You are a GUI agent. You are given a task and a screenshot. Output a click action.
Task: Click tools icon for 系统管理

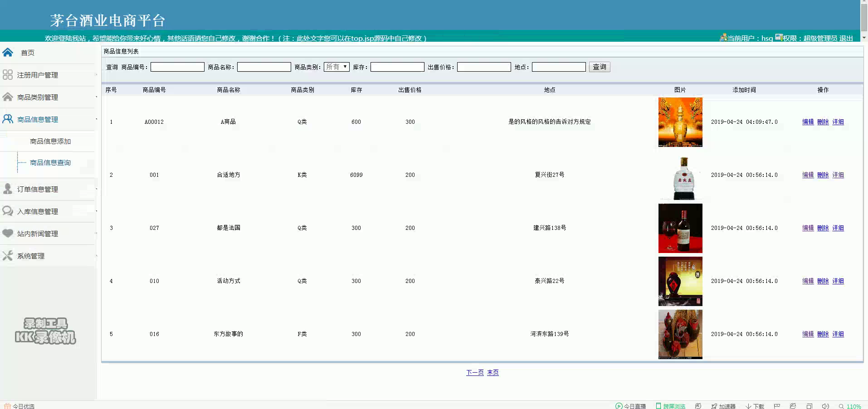tap(8, 255)
